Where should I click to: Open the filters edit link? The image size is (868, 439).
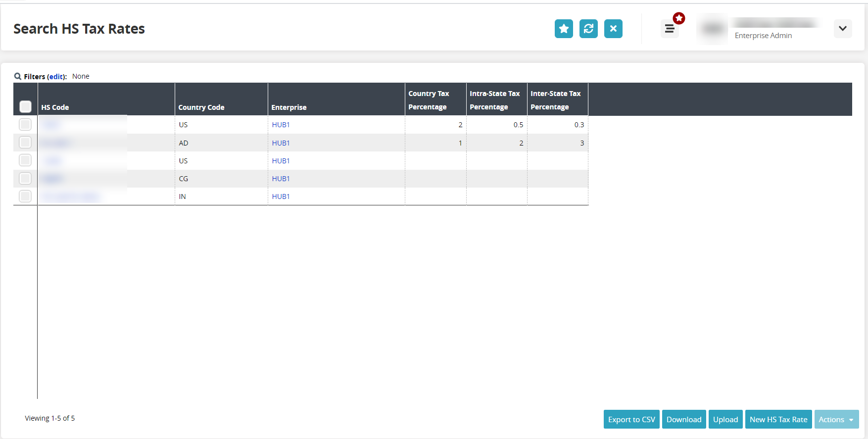(x=56, y=77)
